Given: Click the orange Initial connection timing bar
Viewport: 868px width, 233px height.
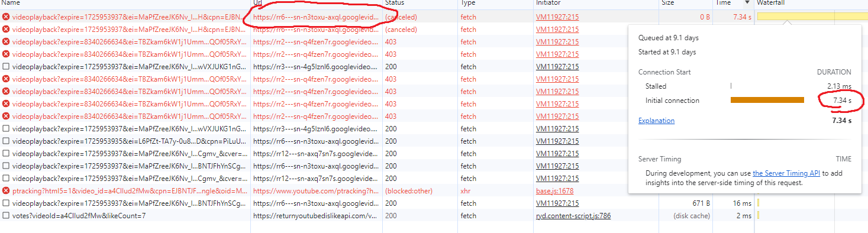Looking at the screenshot, I should point(767,101).
